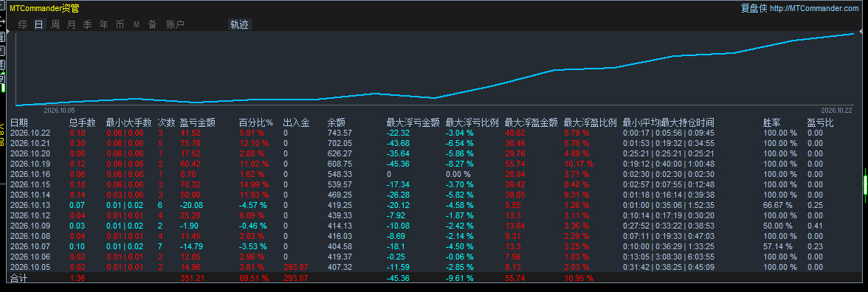
Task: Select the 日 daily tab
Action: [38, 24]
